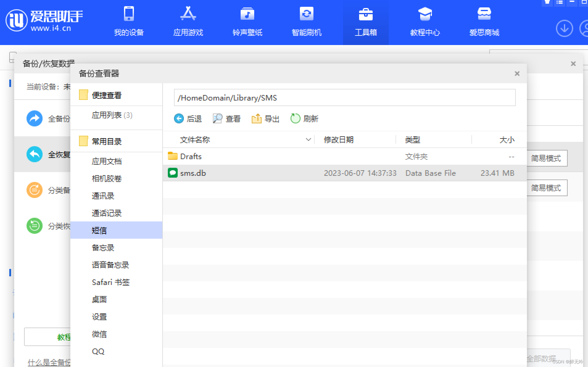Select 短信 in the sidebar
The width and height of the screenshot is (588, 367).
116,230
